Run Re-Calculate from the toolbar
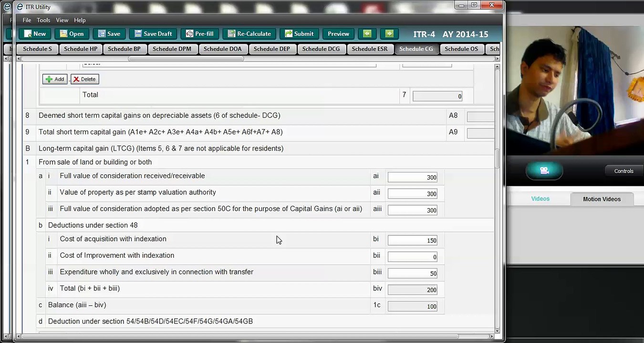The height and width of the screenshot is (343, 644). [249, 34]
